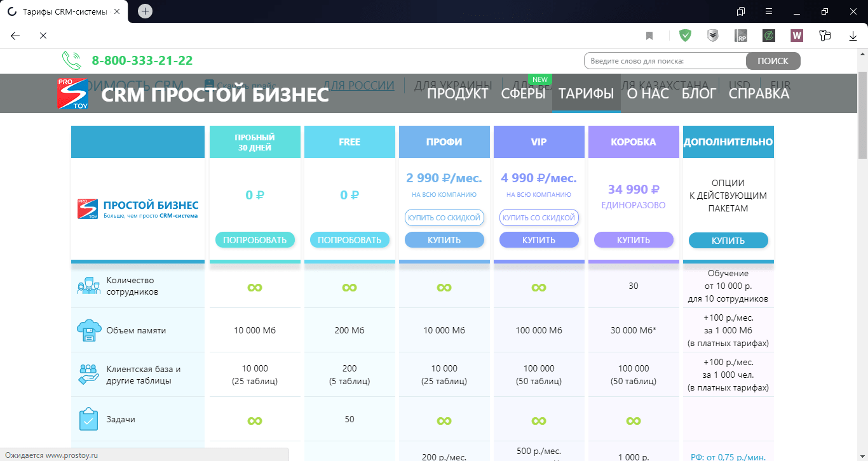Click the tab manager icon in title bar
Viewport: 868px width, 461px height.
(741, 11)
